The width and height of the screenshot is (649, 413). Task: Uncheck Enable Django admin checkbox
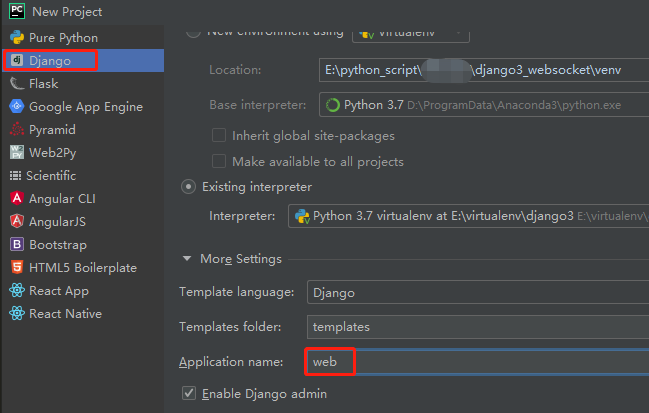point(189,393)
